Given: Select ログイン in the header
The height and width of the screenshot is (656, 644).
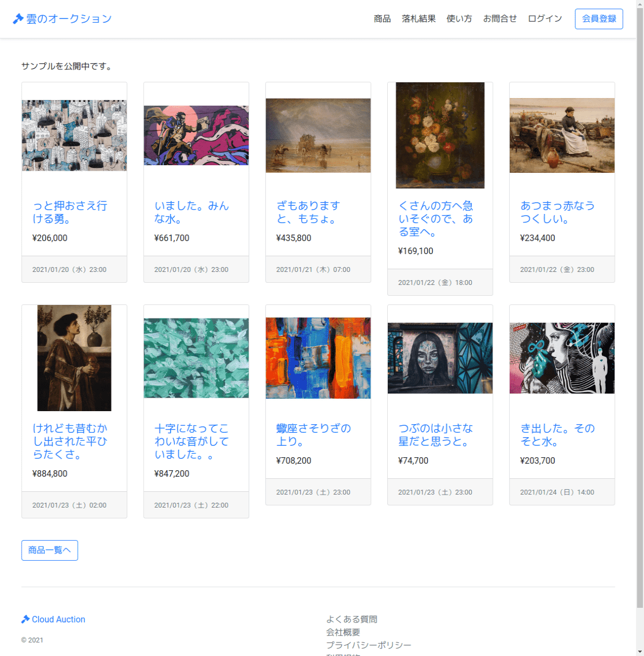Looking at the screenshot, I should click(x=545, y=19).
